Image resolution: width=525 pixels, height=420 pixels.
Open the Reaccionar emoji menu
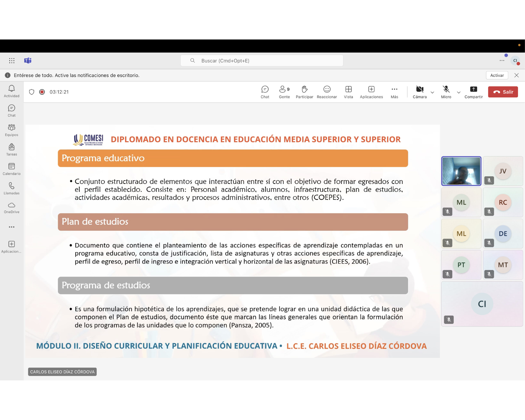327,92
